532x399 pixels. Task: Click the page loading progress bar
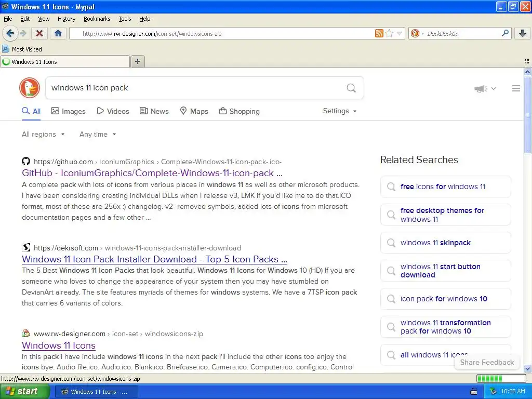[501, 379]
